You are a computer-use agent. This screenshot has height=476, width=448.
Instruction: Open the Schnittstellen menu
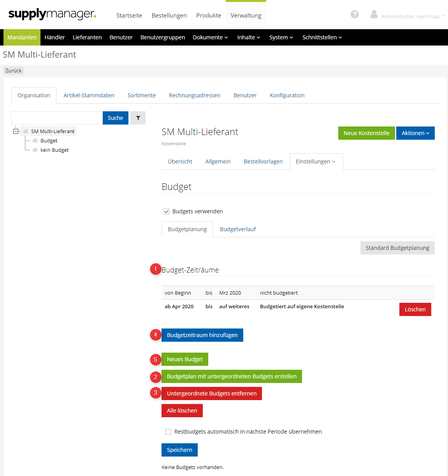pyautogui.click(x=322, y=37)
